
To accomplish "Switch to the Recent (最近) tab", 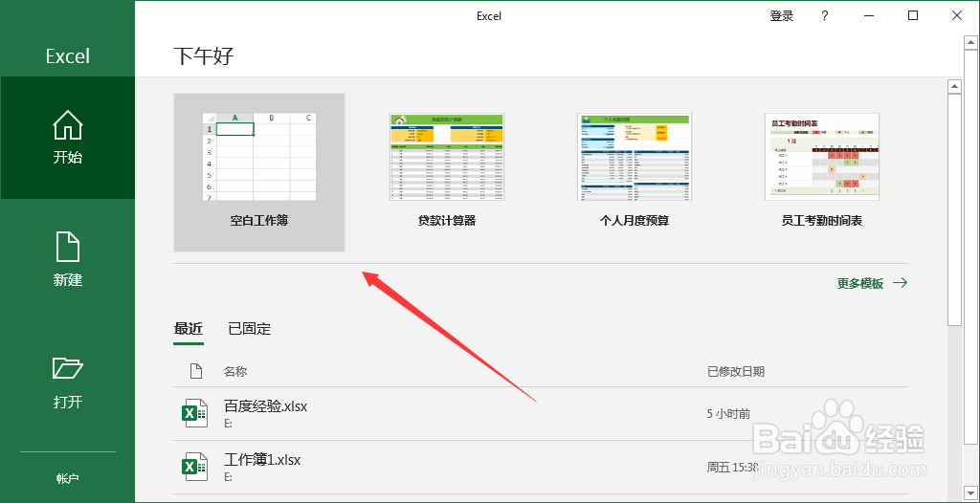I will click(189, 329).
